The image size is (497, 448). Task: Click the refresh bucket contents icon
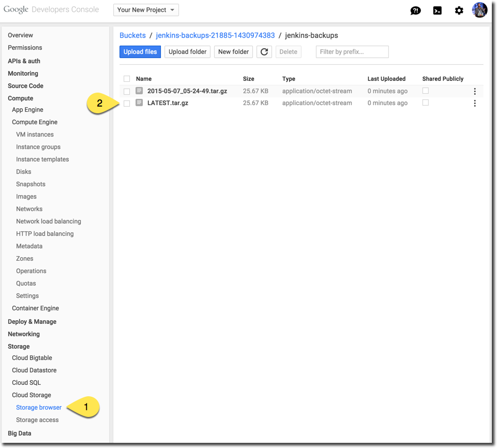point(264,52)
